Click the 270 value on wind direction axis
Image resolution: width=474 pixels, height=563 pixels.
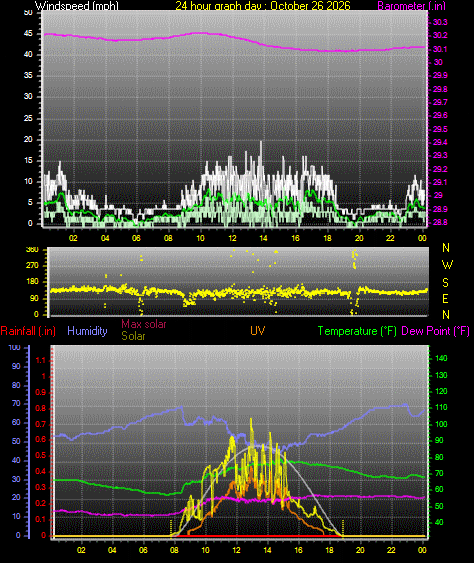pyautogui.click(x=32, y=266)
